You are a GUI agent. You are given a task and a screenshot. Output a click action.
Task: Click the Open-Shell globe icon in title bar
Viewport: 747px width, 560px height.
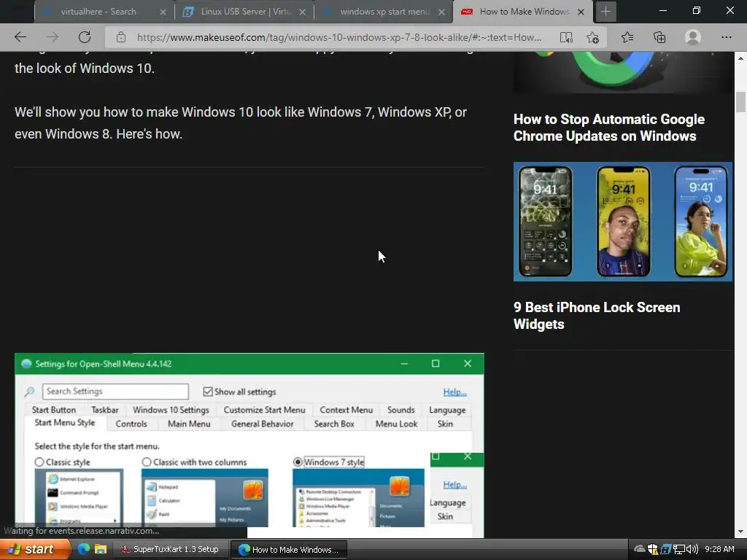[x=26, y=364]
